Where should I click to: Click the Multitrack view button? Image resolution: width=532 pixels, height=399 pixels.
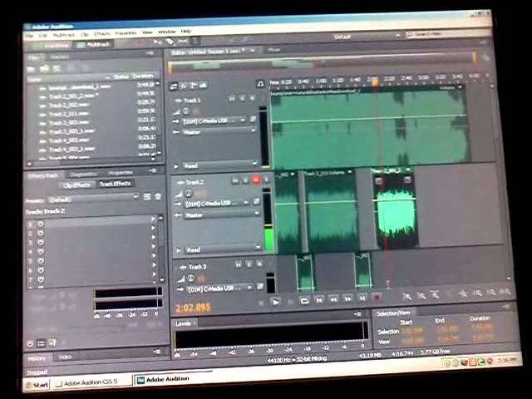point(94,44)
